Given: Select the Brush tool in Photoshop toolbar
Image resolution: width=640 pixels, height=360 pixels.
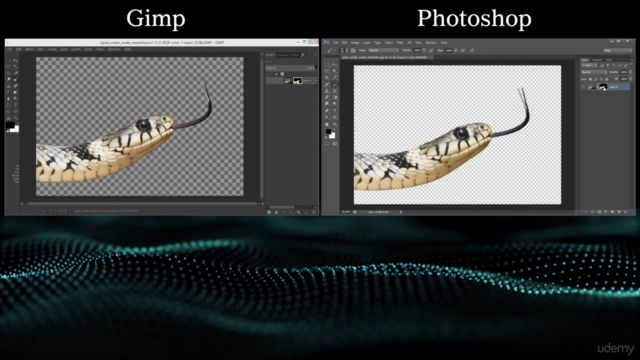Looking at the screenshot, I should [335, 84].
